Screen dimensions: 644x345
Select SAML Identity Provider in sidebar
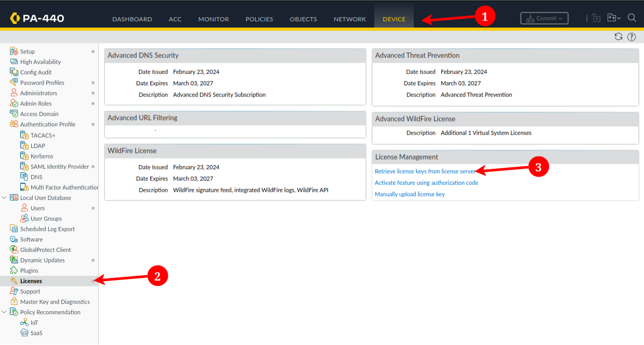(x=60, y=167)
